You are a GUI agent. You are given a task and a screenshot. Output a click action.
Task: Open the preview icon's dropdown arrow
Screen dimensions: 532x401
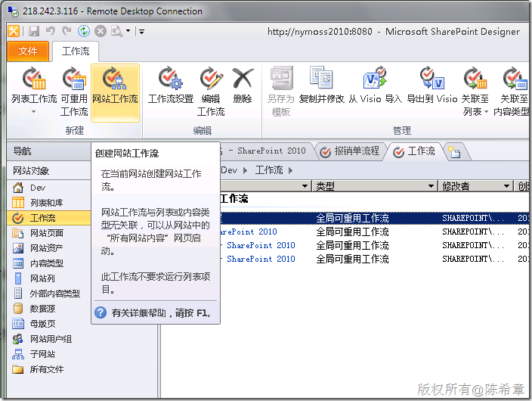(128, 31)
